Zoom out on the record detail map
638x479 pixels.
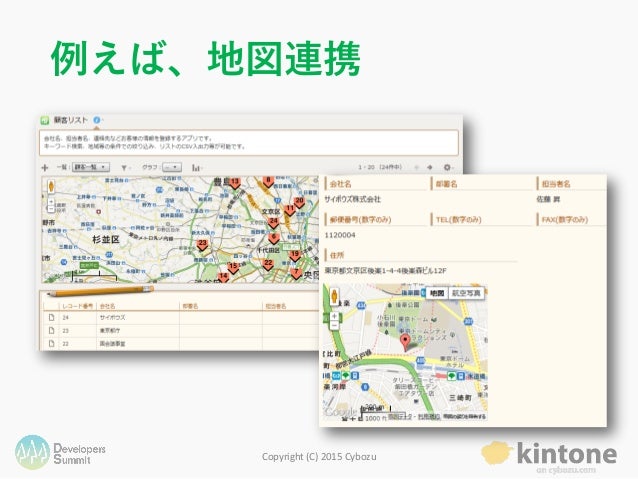coord(334,325)
